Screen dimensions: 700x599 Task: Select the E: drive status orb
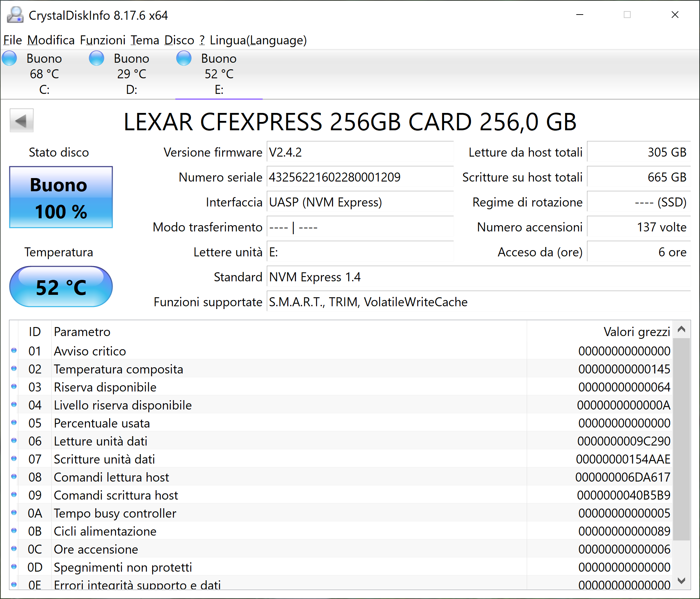click(x=184, y=58)
